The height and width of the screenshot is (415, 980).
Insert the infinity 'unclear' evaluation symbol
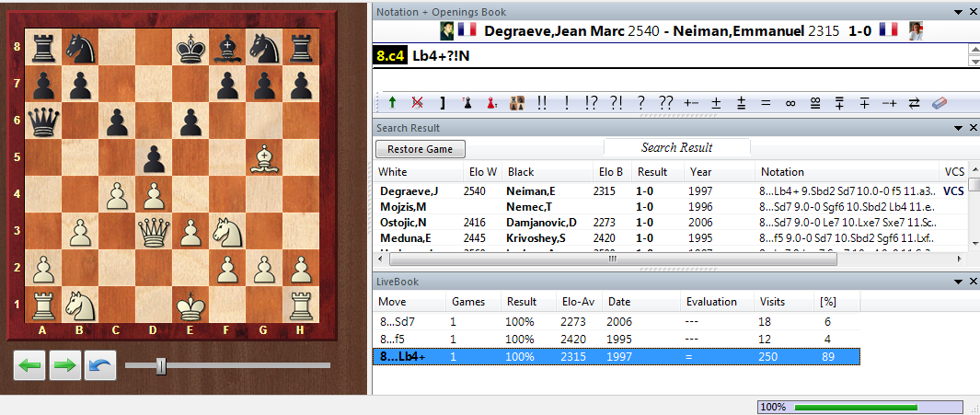pyautogui.click(x=790, y=103)
